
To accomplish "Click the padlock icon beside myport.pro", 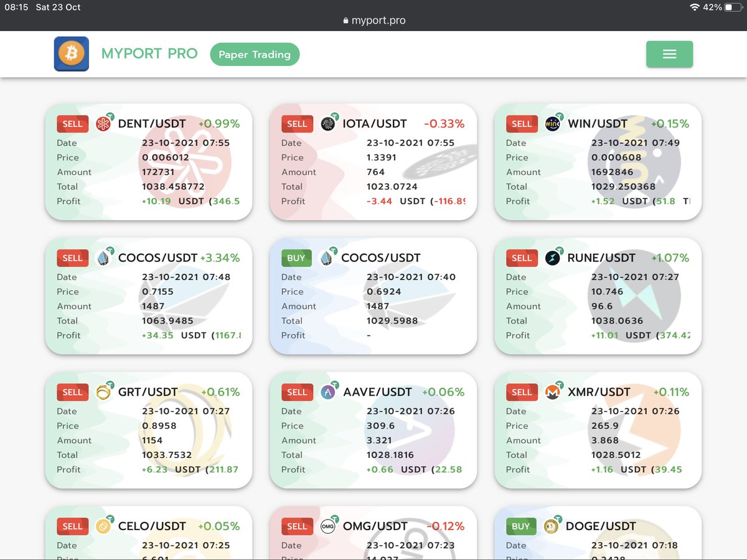I will coord(346,21).
